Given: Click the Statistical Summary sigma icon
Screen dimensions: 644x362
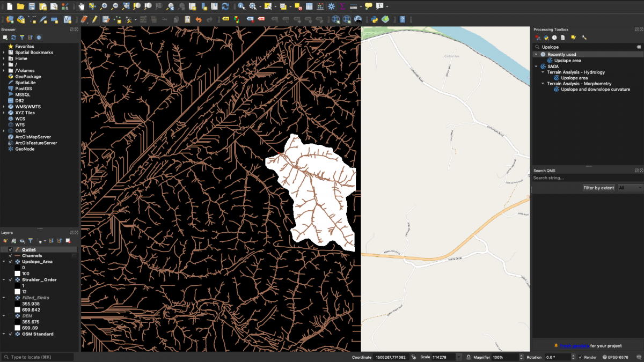Looking at the screenshot, I should click(x=342, y=6).
